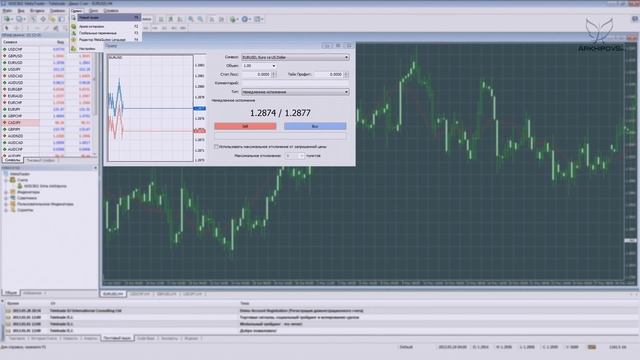The width and height of the screenshot is (640, 360).
Task: Open the Окно menu
Action: [x=93, y=11]
